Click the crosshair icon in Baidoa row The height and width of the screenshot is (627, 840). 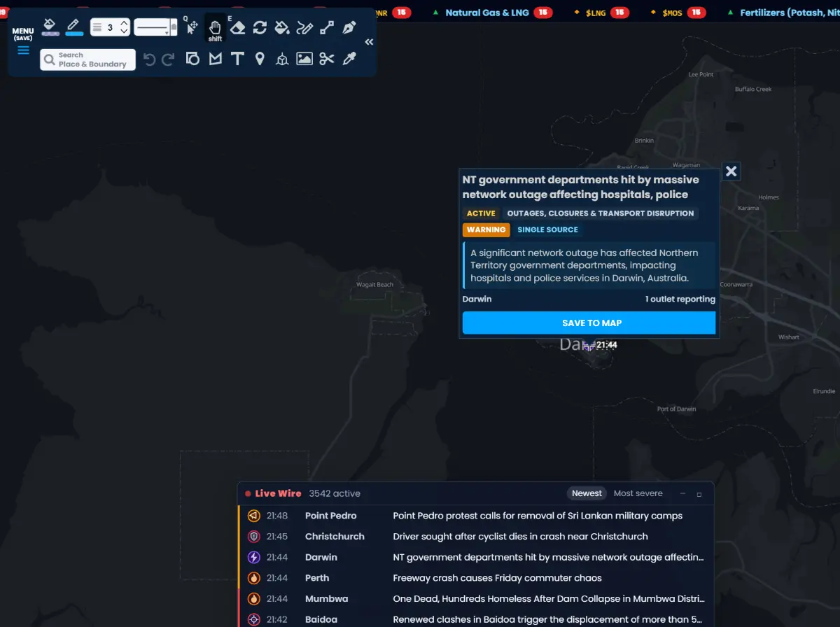tap(254, 619)
